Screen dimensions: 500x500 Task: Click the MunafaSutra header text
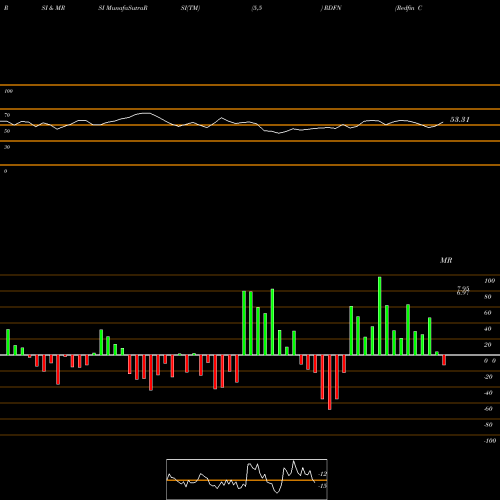click(126, 8)
